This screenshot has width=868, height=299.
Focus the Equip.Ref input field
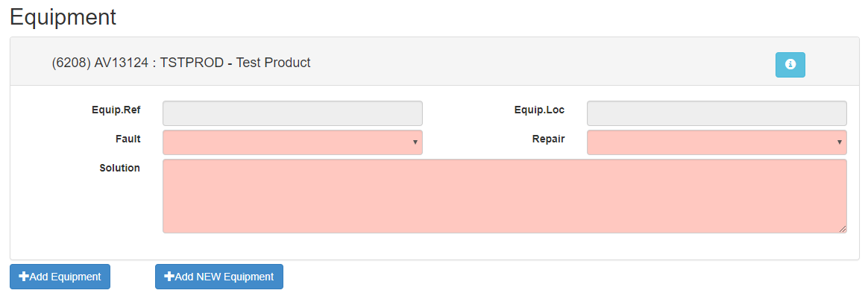292,113
